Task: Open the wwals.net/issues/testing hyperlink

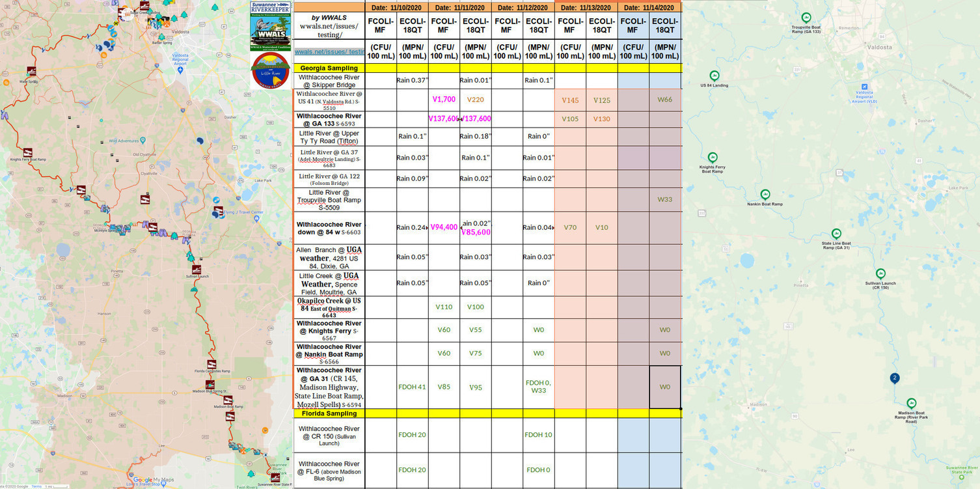Action: point(329,51)
